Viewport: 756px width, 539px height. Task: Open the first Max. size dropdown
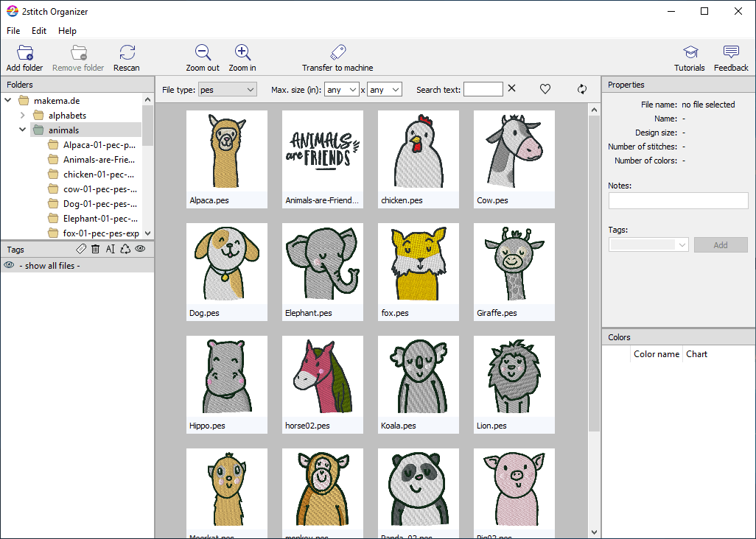point(342,90)
